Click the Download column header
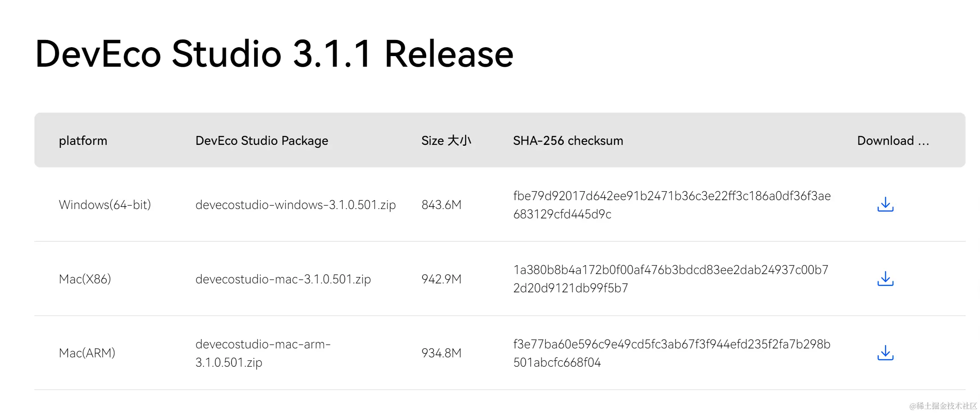 pyautogui.click(x=893, y=141)
